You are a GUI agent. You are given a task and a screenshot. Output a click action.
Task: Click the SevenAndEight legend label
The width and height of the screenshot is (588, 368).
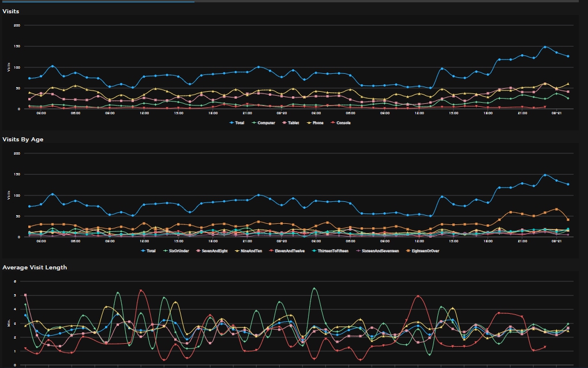pos(214,251)
